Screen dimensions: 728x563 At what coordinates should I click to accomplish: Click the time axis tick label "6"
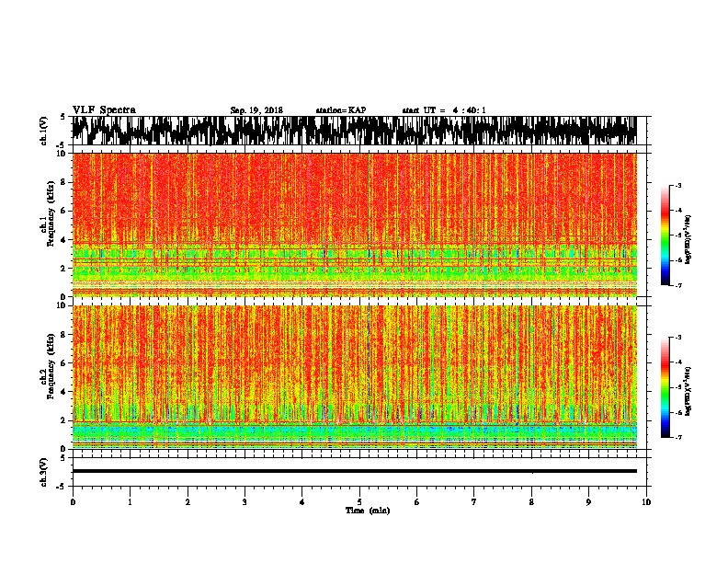click(x=417, y=502)
